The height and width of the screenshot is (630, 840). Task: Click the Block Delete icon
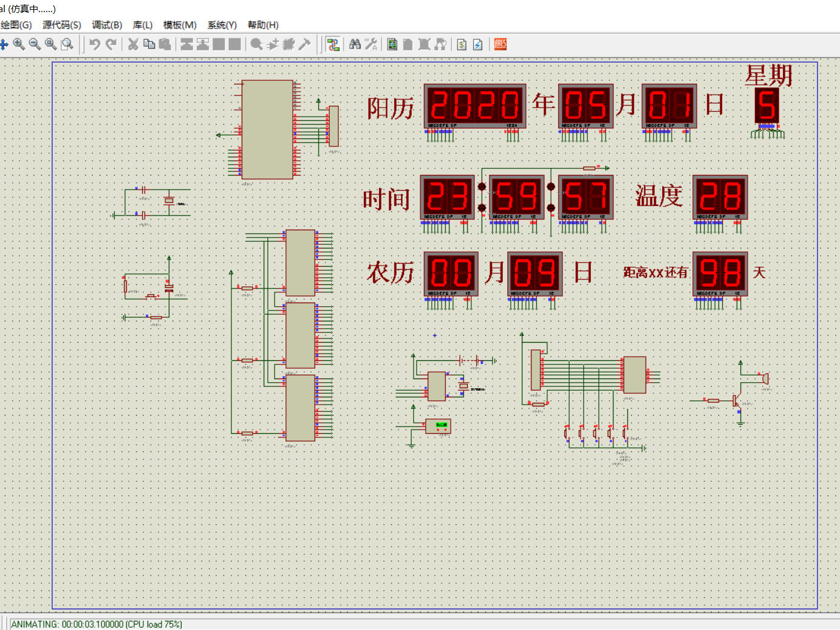tap(234, 44)
